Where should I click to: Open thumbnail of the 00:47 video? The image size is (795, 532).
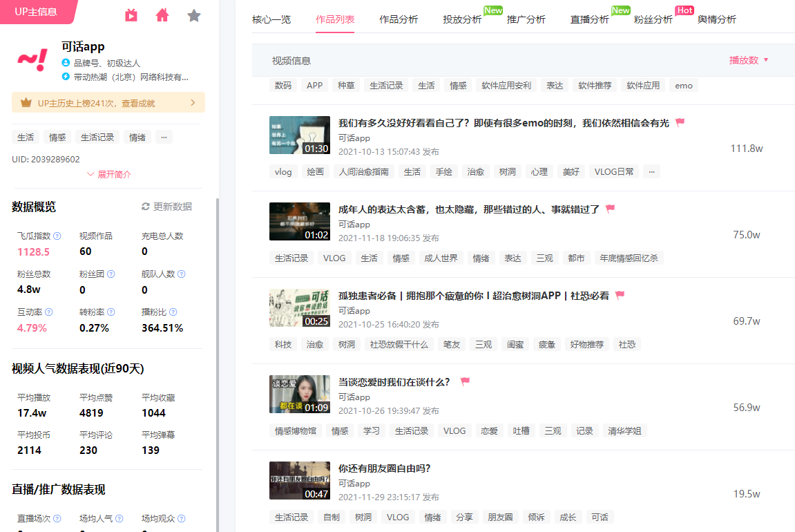[300, 481]
